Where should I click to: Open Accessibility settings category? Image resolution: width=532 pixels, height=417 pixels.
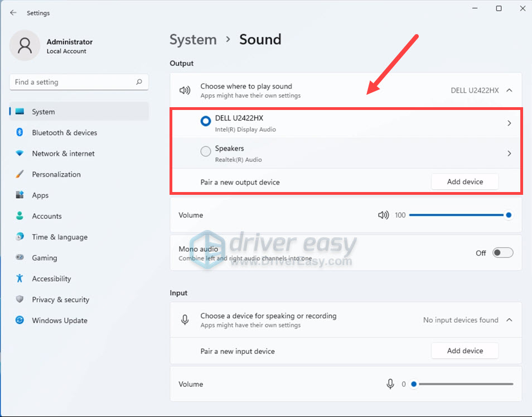coord(79,279)
